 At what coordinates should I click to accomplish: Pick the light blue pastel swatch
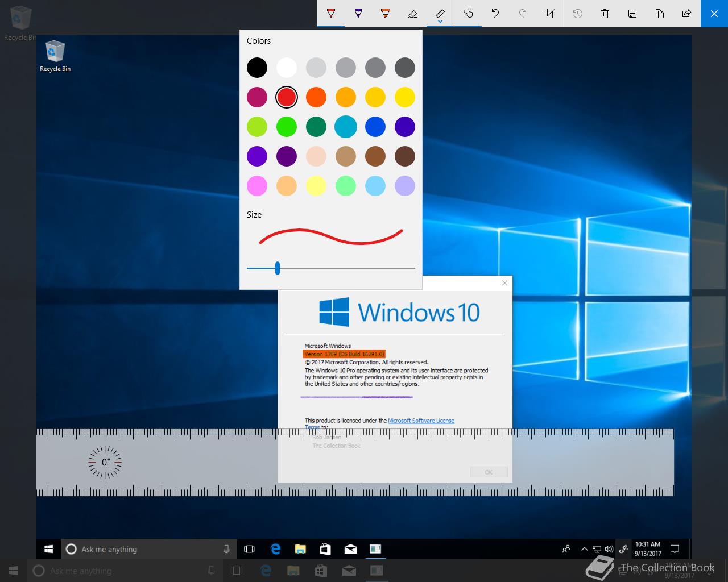[x=375, y=186]
